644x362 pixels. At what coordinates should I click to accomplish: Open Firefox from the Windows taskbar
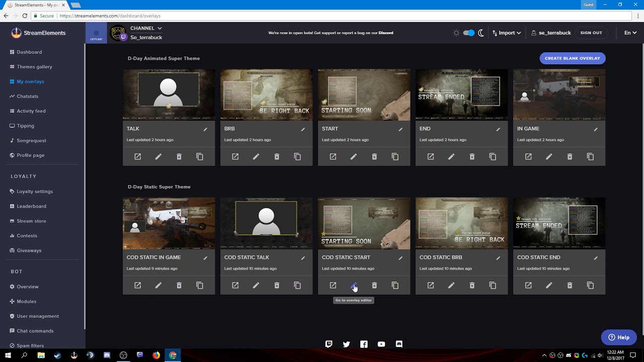click(x=156, y=355)
